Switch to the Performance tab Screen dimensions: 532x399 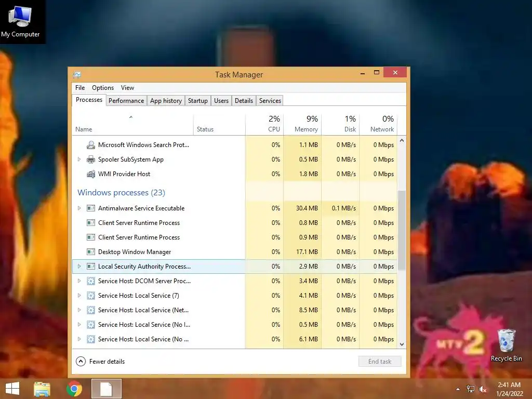pos(126,101)
